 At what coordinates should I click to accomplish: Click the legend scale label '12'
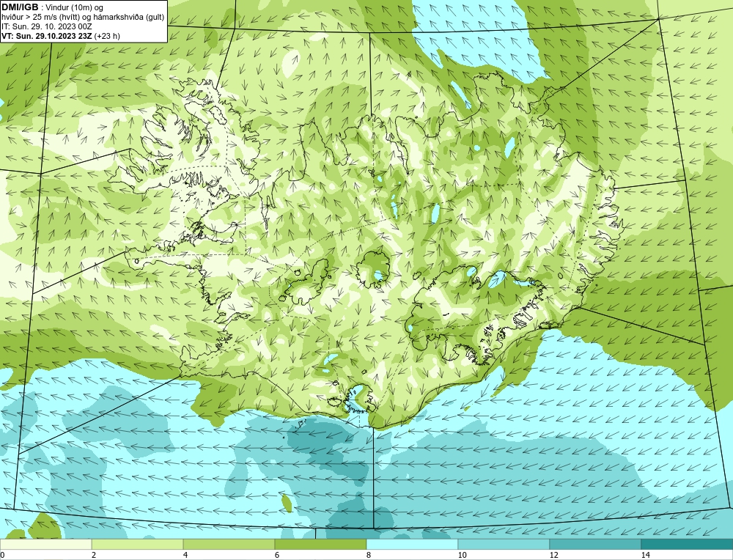(x=554, y=556)
